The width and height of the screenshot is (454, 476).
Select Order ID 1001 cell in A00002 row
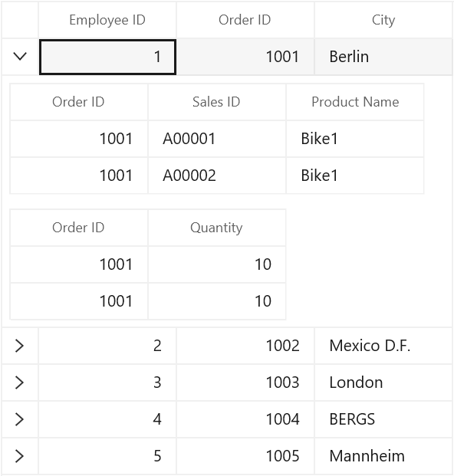click(x=79, y=176)
